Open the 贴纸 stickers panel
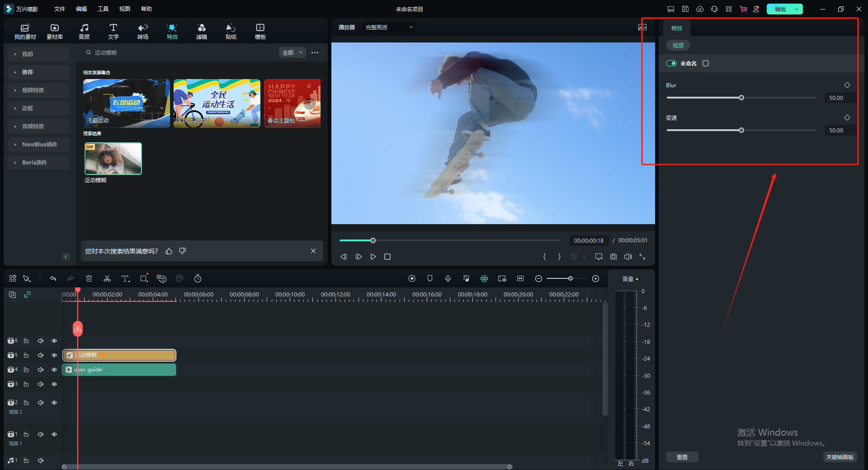This screenshot has width=868, height=470. point(231,31)
